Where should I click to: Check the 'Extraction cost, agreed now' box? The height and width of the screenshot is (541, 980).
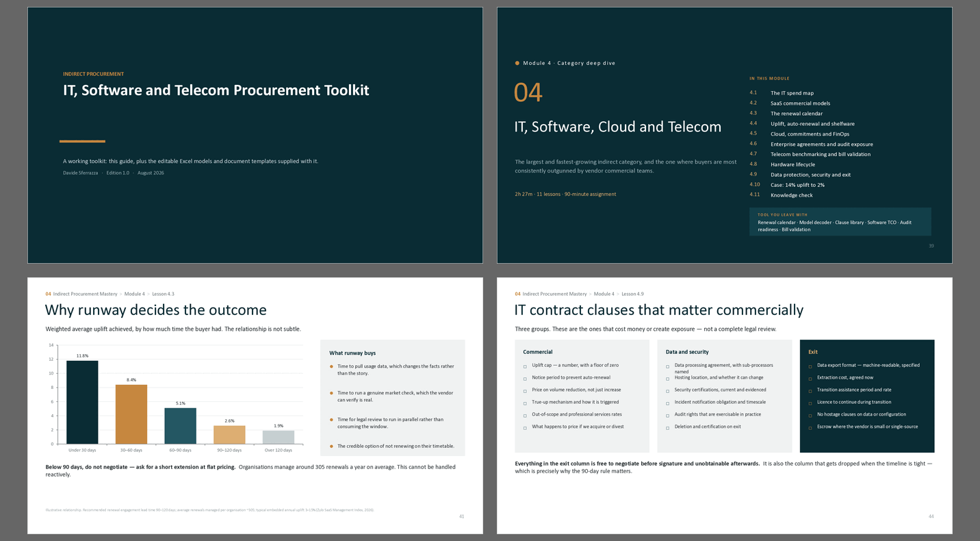click(x=810, y=379)
